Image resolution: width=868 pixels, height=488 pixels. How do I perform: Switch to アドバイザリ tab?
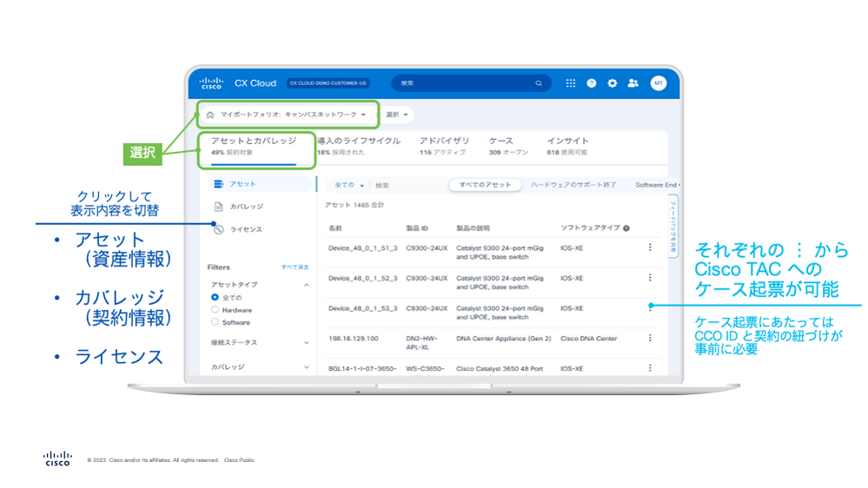click(x=444, y=146)
